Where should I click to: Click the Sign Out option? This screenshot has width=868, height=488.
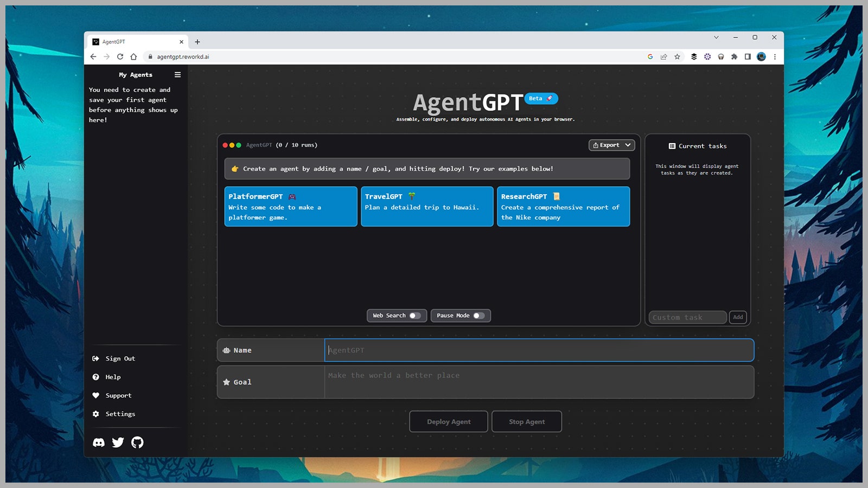click(114, 358)
